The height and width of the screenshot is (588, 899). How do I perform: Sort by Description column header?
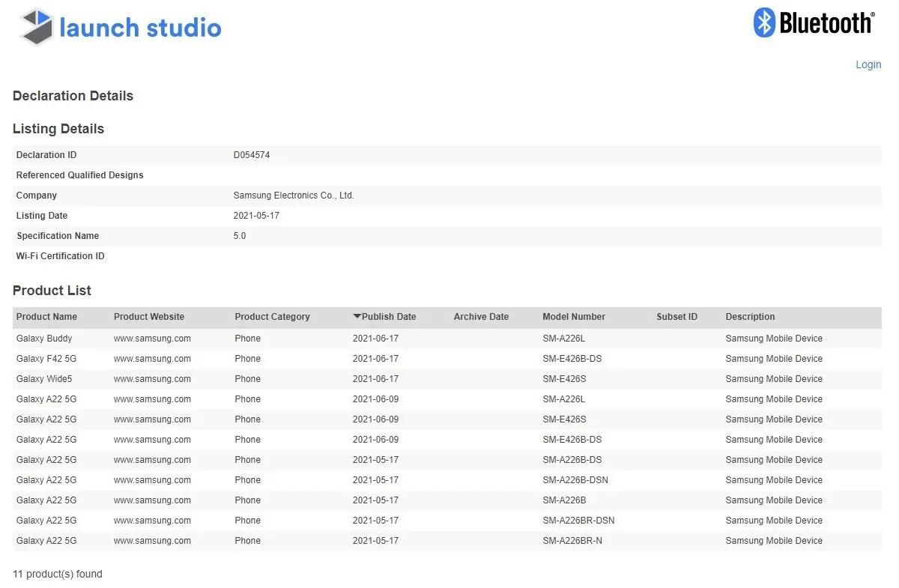click(x=750, y=317)
